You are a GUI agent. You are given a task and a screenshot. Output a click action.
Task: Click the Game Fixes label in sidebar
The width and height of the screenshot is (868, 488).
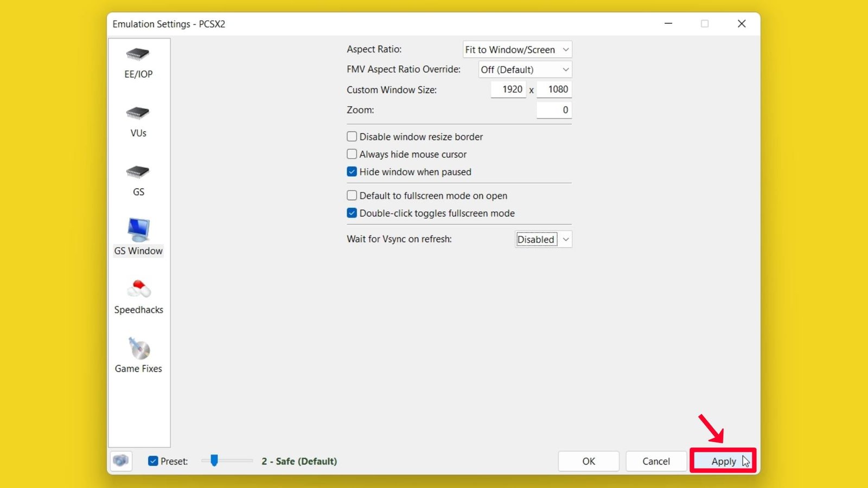click(x=138, y=369)
